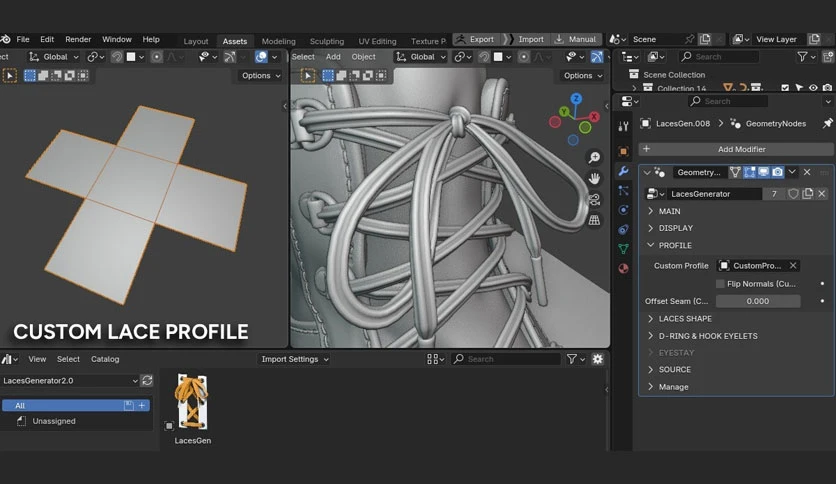This screenshot has width=836, height=484.
Task: Open Global orientation dropdown in left viewport
Action: coord(53,57)
